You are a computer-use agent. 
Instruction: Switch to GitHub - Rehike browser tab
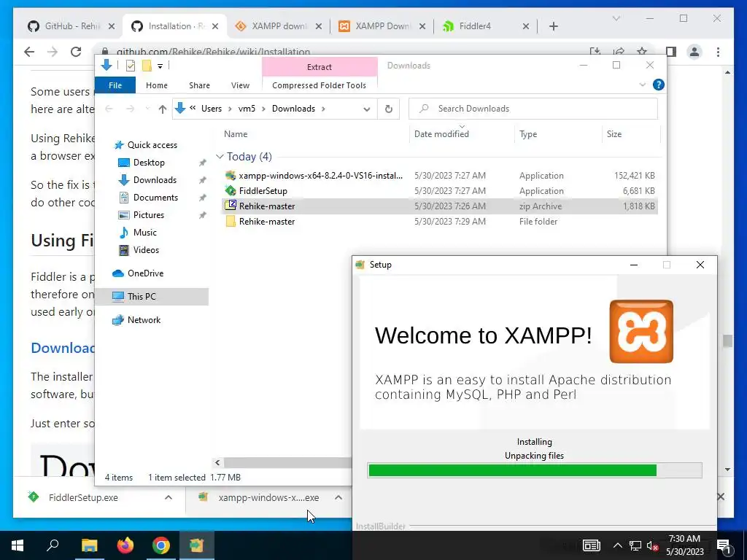(x=71, y=26)
